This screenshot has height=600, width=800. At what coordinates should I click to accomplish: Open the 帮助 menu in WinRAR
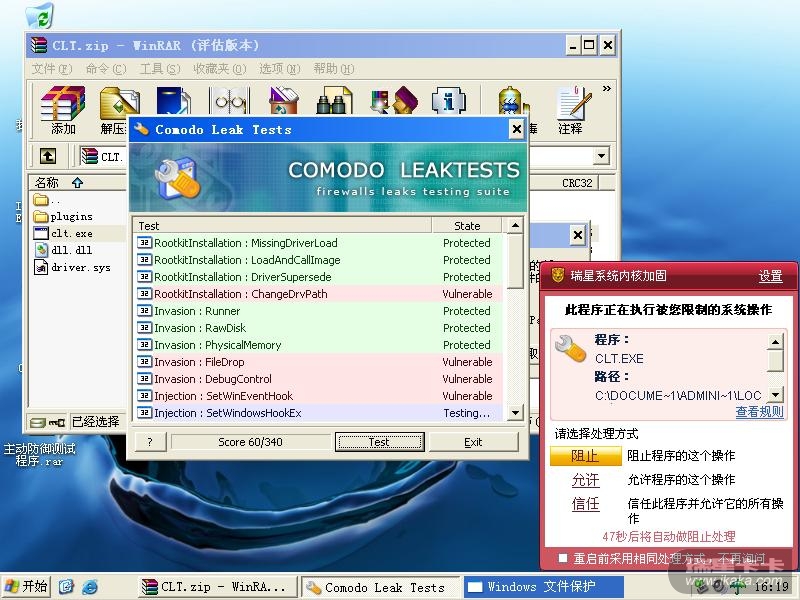click(x=334, y=69)
